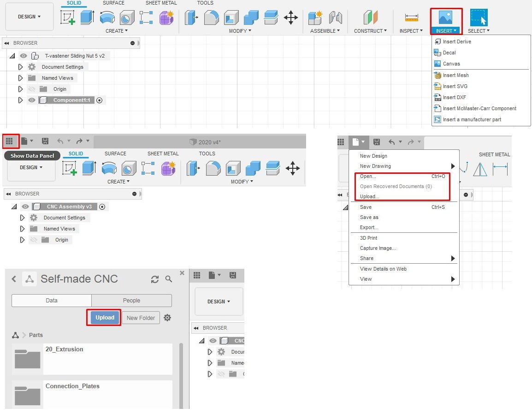Open the Connection_Plates folder

92,395
